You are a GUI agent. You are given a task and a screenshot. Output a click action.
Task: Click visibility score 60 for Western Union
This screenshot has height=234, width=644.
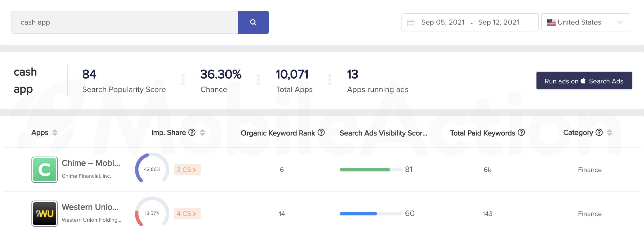pyautogui.click(x=410, y=213)
